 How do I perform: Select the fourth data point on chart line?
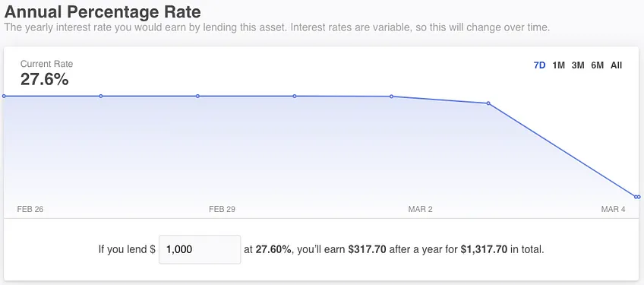(x=295, y=96)
